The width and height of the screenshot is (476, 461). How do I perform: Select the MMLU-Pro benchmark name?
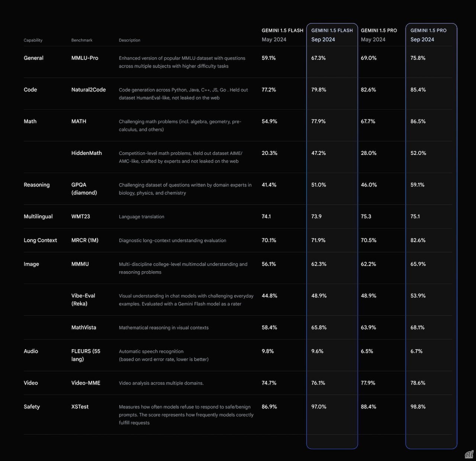pyautogui.click(x=85, y=58)
